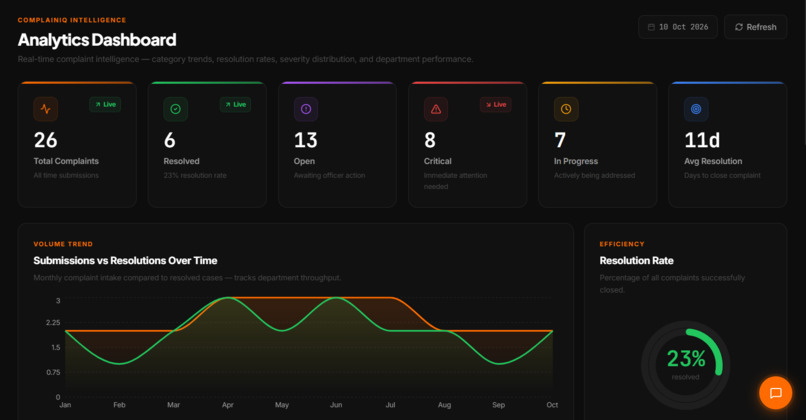
Task: Click Submissions vs Resolutions Over Time title
Action: [x=125, y=261]
